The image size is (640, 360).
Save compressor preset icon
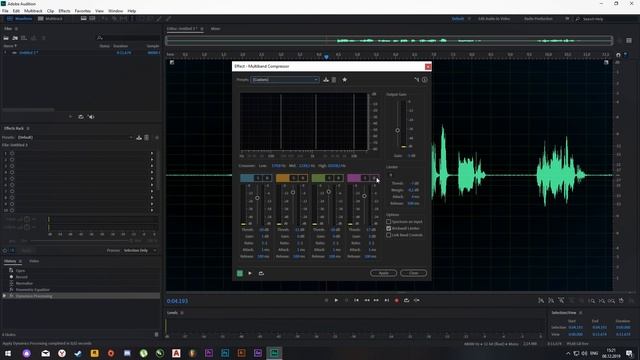(326, 80)
